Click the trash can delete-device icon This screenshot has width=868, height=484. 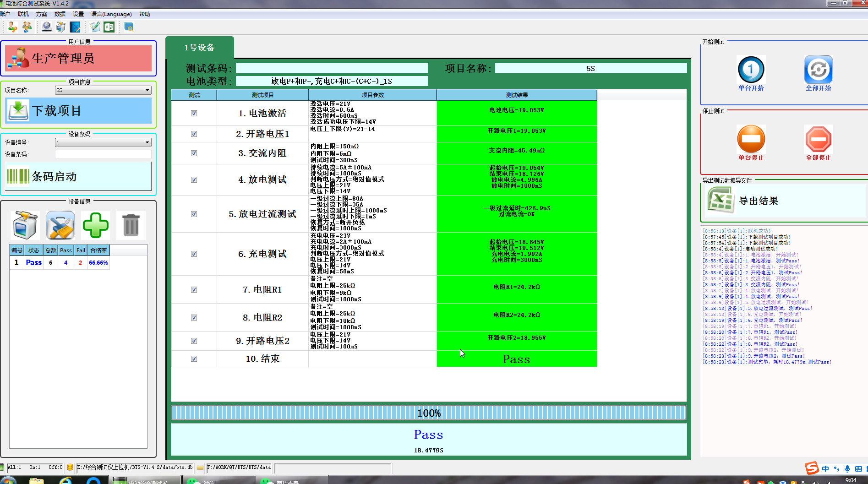point(131,225)
